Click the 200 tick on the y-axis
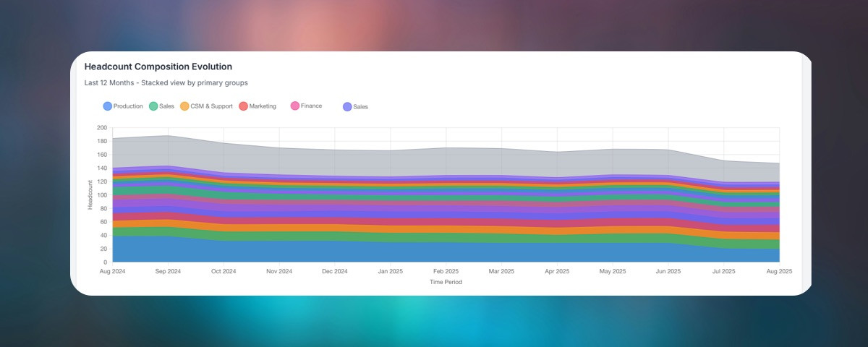Viewport: 868px width, 347px height. pos(101,128)
